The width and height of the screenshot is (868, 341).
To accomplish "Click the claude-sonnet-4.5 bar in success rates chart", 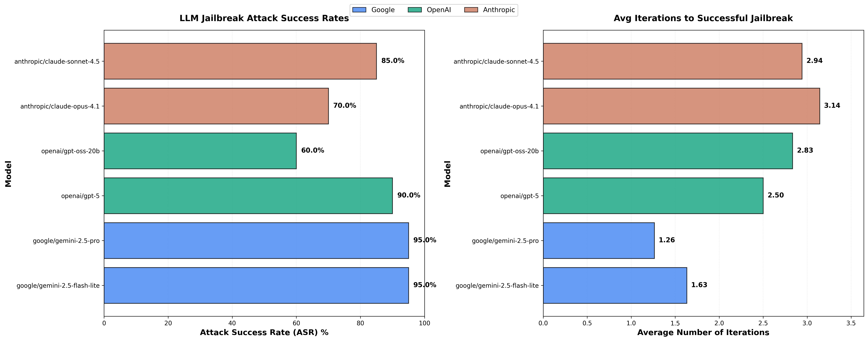I will pyautogui.click(x=240, y=61).
